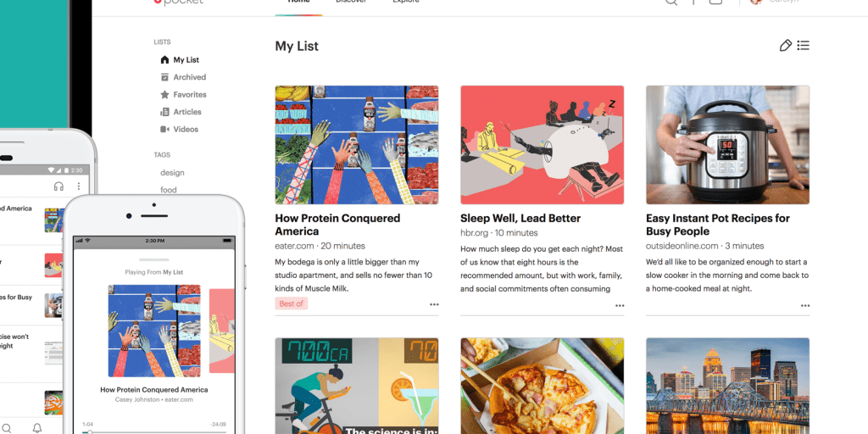Select the food tag

pos(169,190)
